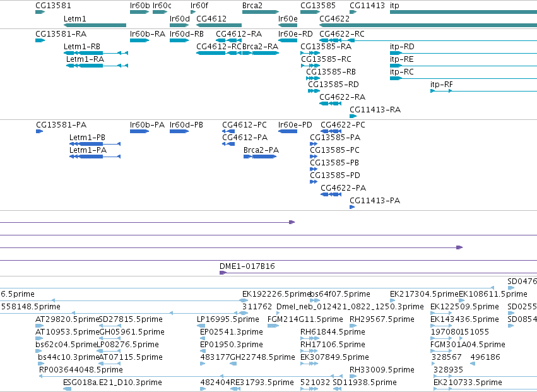The image size is (537, 392).
Task: Select the Ir60c gene label
Action: point(162,6)
